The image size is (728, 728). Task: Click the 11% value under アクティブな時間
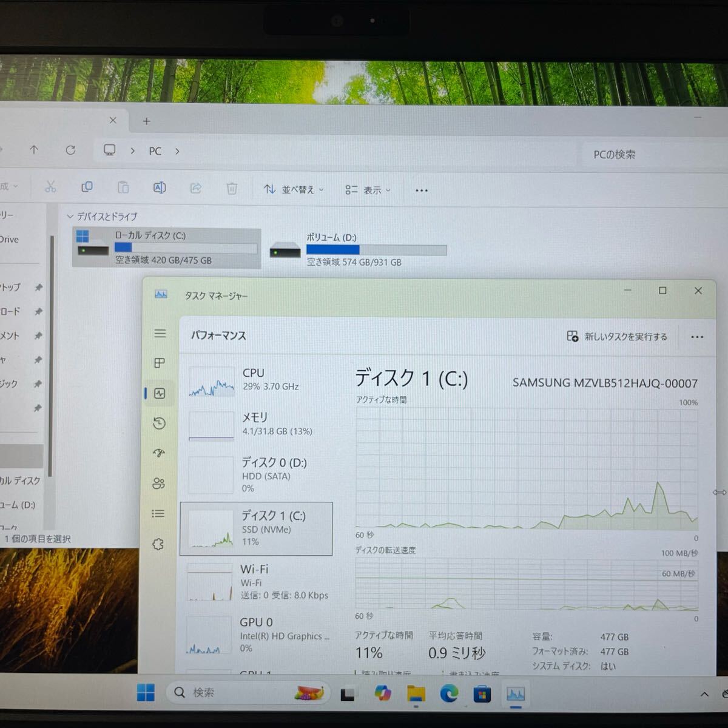coord(369,653)
